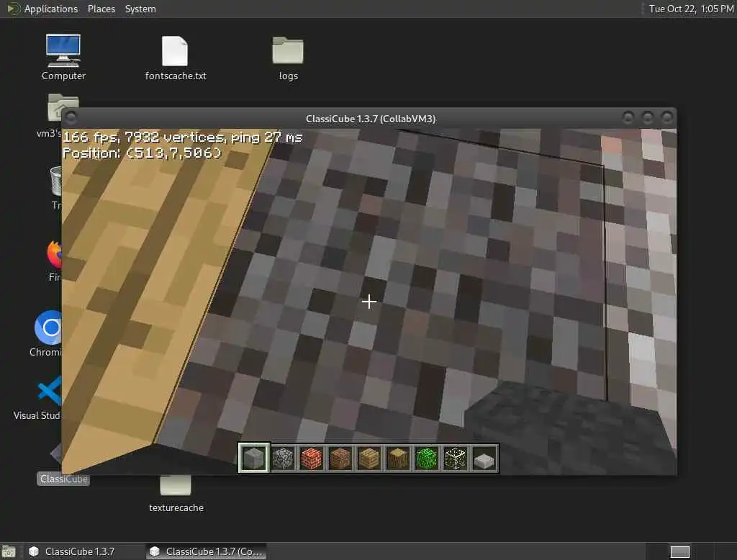Image resolution: width=737 pixels, height=560 pixels.
Task: Click the show desktop icon in the taskbar
Action: click(x=9, y=551)
